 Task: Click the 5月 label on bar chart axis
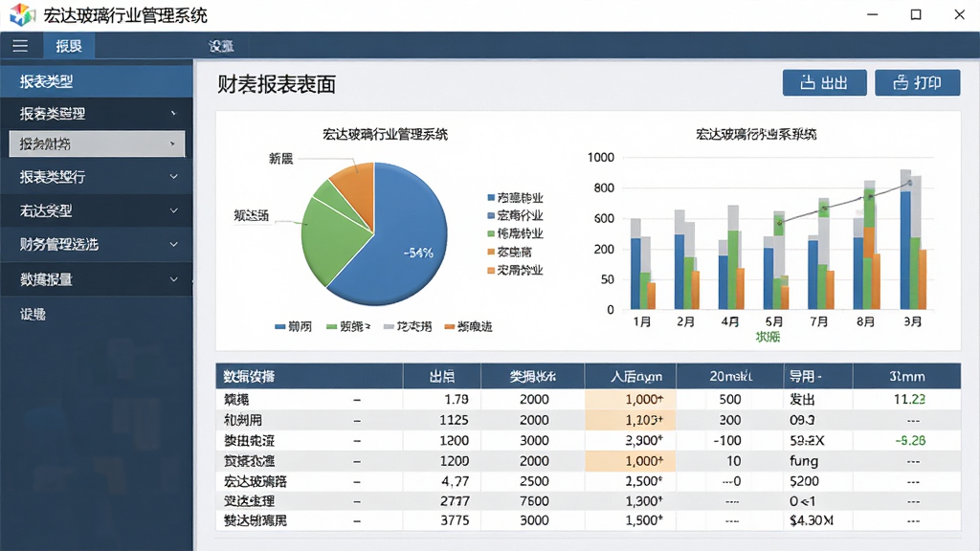(x=773, y=321)
